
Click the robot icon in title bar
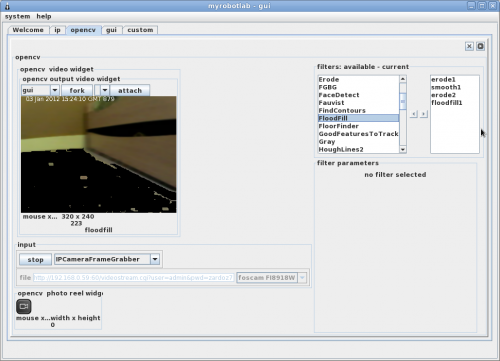pyautogui.click(x=7, y=6)
